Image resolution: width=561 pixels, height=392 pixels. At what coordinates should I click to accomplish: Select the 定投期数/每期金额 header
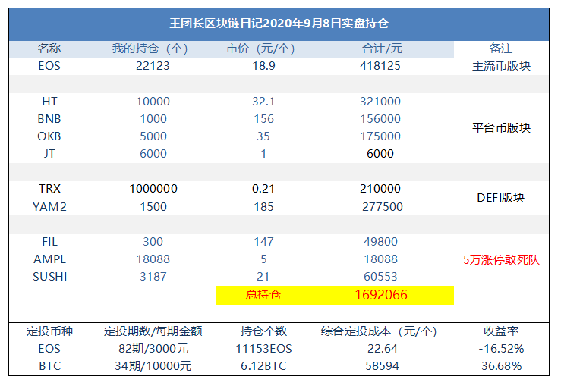153,331
